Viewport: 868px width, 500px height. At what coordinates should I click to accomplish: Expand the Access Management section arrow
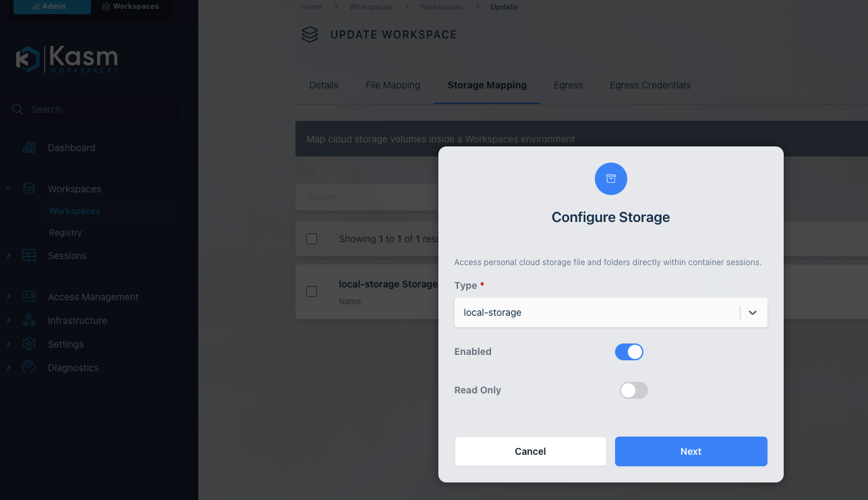point(9,297)
